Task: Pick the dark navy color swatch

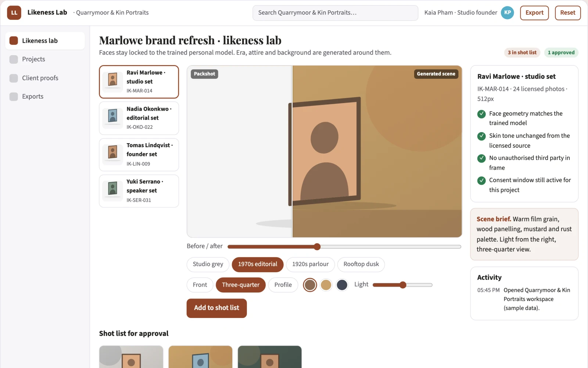Action: tap(342, 285)
